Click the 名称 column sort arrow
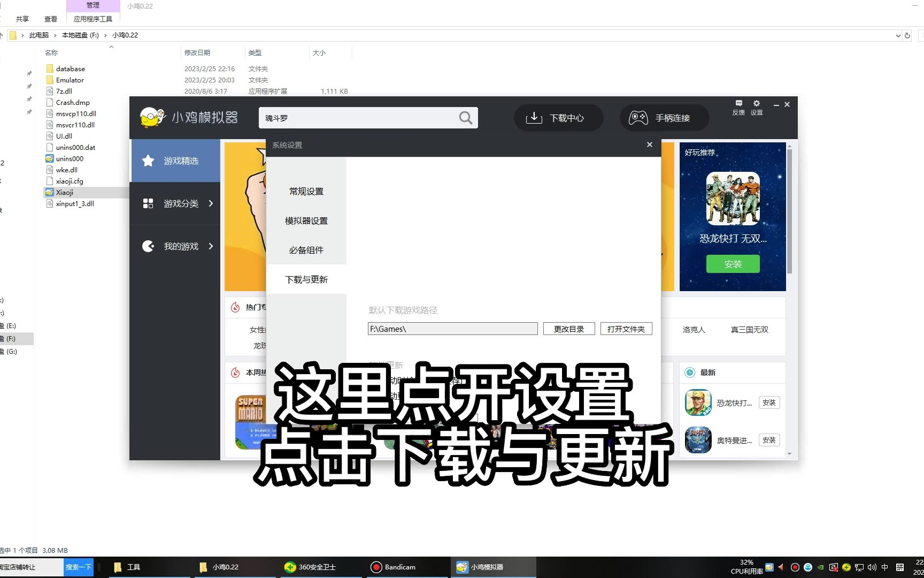924x578 pixels. 112,47
